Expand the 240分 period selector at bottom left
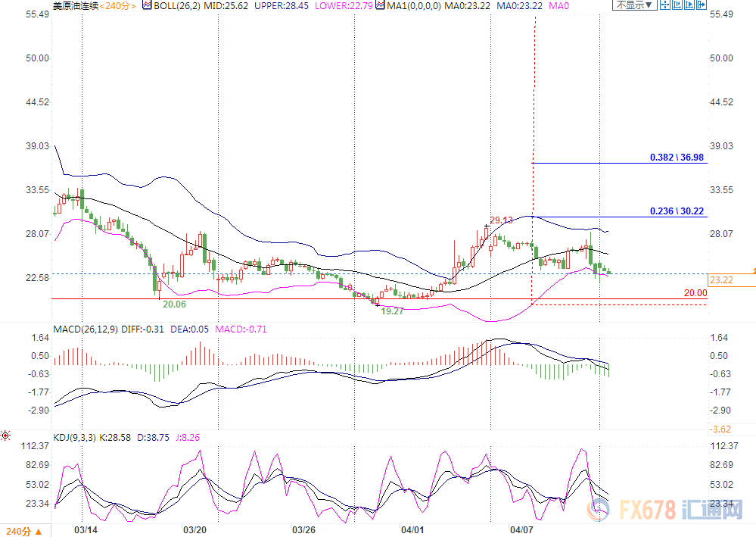The width and height of the screenshot is (756, 537). pyautogui.click(x=25, y=529)
